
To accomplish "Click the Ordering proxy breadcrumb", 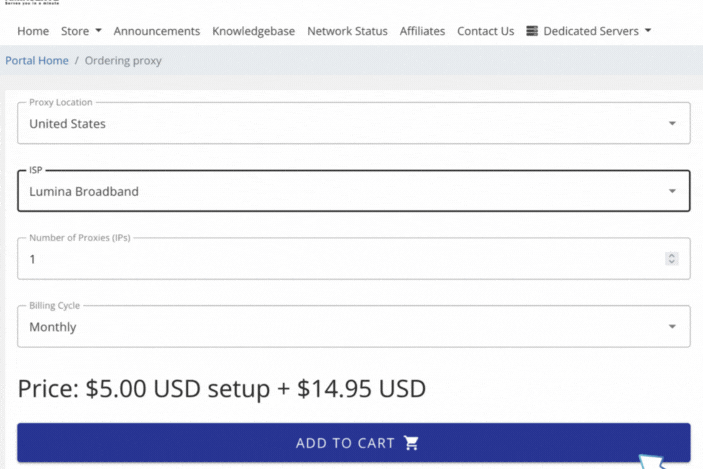I will [x=123, y=61].
